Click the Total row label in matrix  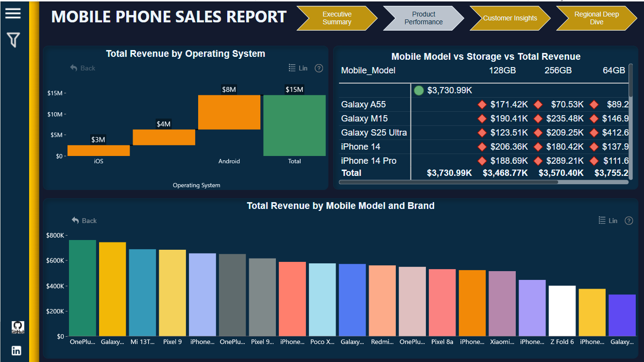pyautogui.click(x=351, y=173)
